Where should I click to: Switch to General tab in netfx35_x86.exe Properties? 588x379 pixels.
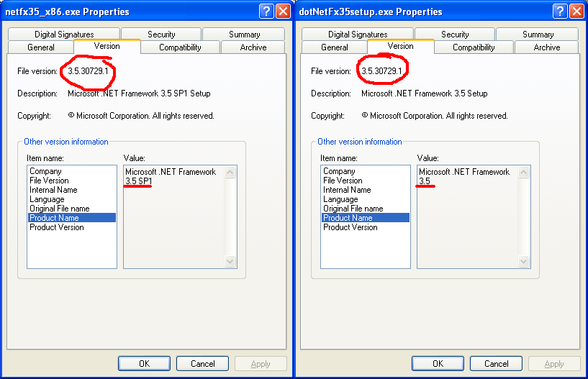41,47
